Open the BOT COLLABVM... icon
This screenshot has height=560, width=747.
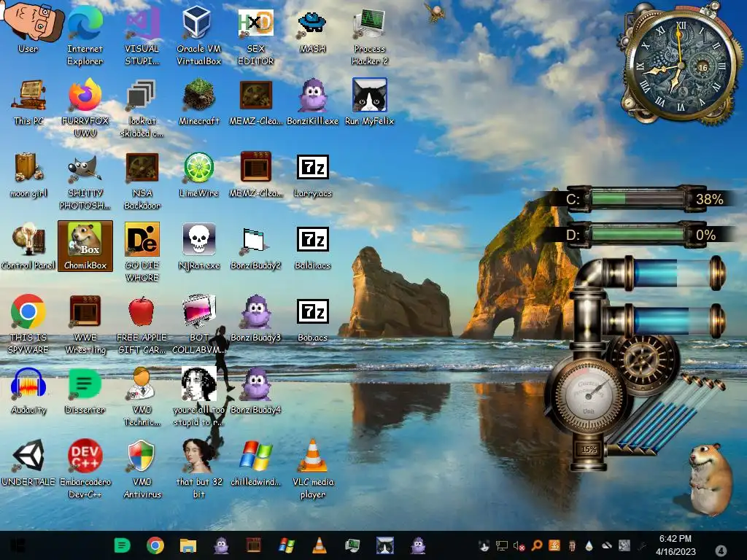pos(198,324)
